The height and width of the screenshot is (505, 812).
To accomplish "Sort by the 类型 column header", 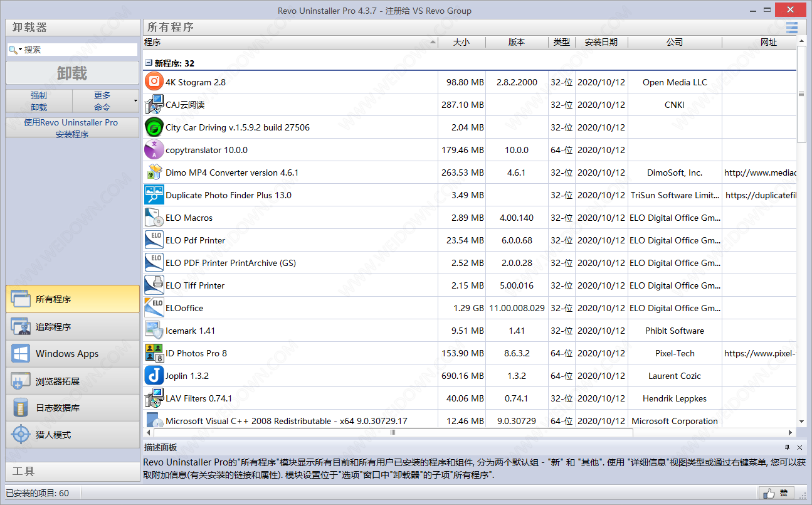I will 562,42.
